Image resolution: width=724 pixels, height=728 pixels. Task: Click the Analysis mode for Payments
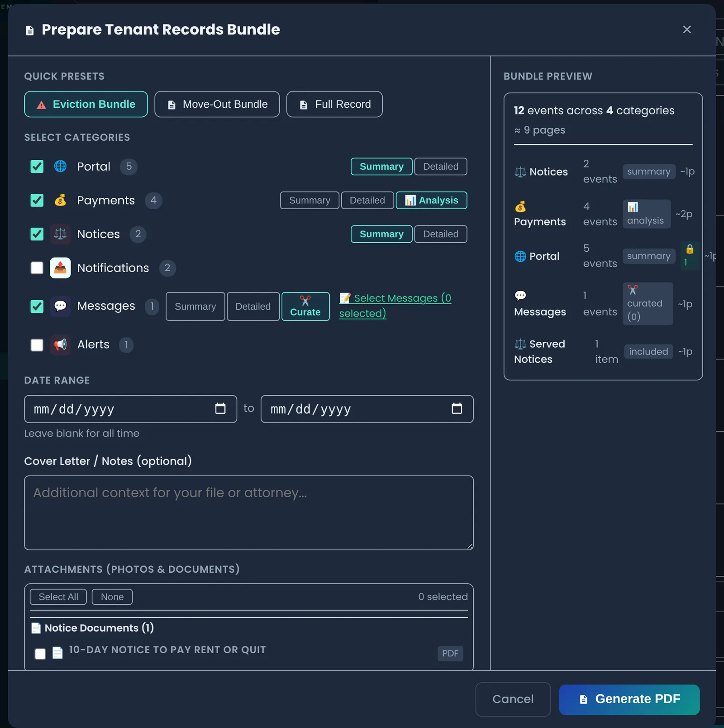(431, 201)
